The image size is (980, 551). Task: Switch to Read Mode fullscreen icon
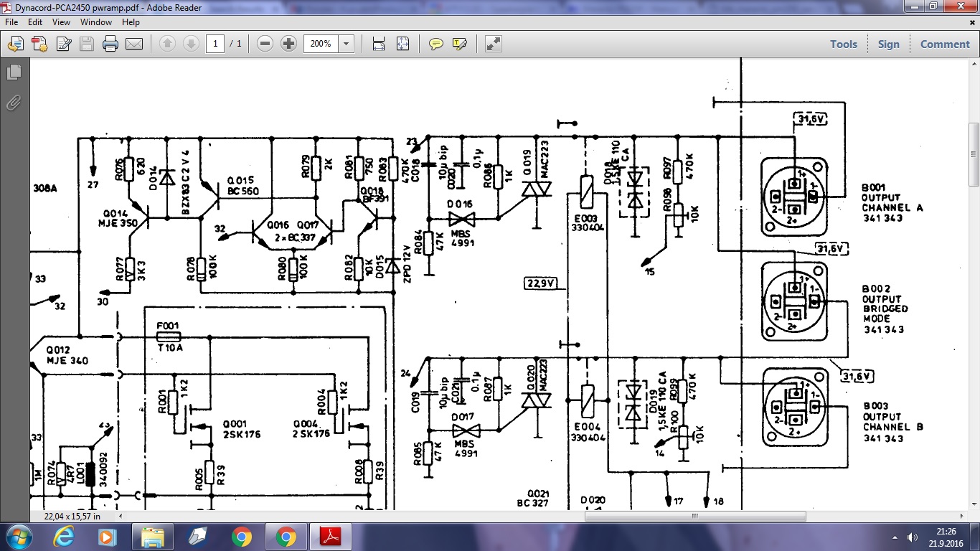point(493,44)
